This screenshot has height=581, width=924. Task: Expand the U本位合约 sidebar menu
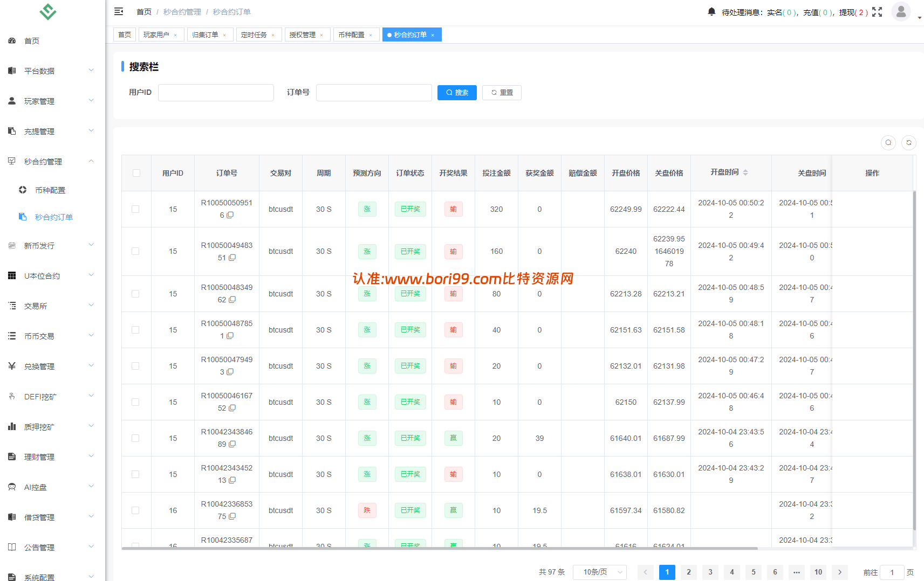tap(52, 275)
